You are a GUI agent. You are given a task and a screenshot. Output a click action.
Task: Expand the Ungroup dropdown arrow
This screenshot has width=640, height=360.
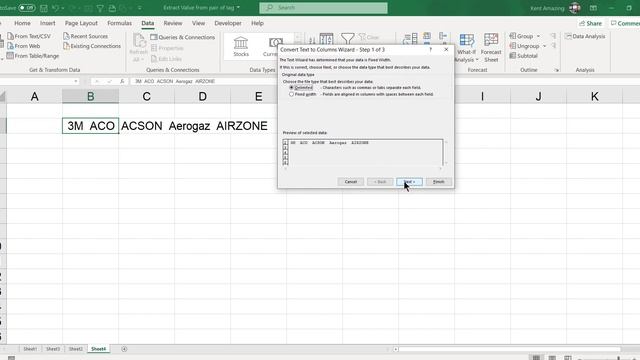pos(544,46)
